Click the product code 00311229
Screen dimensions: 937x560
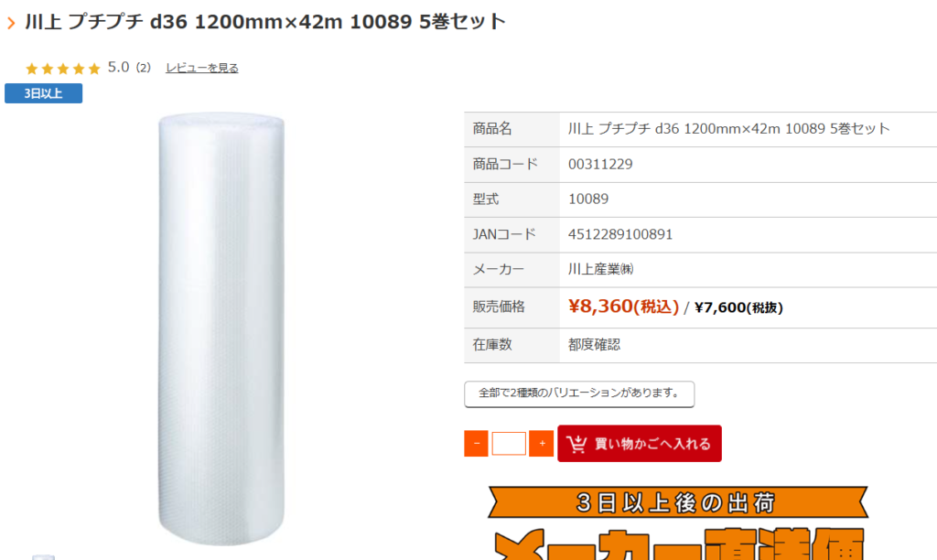[x=600, y=165]
